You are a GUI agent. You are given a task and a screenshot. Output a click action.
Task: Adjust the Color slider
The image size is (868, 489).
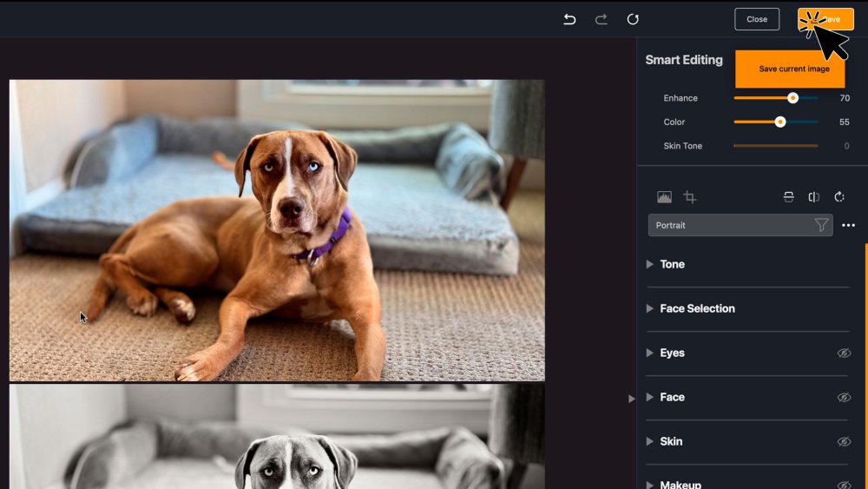click(776, 122)
